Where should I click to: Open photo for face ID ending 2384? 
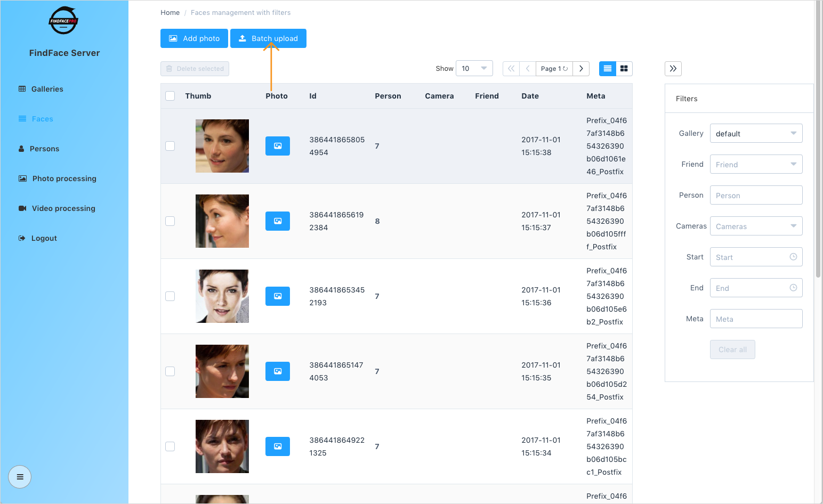[278, 221]
